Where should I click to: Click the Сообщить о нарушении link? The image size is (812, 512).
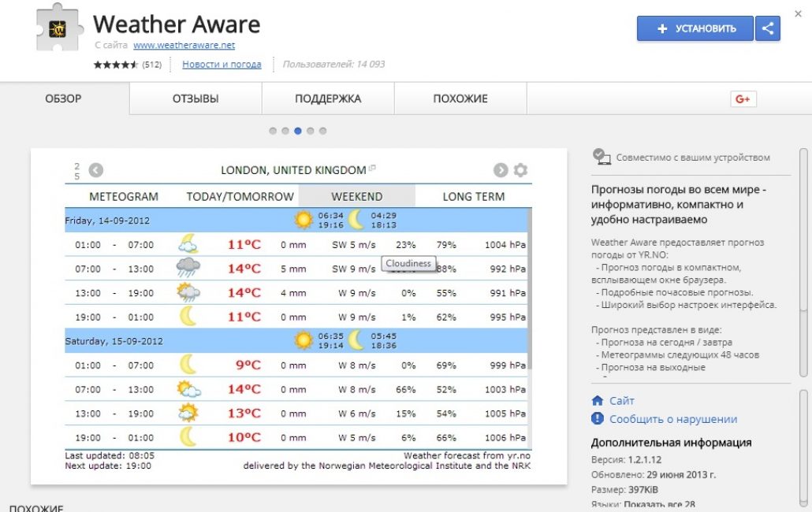[x=673, y=419]
